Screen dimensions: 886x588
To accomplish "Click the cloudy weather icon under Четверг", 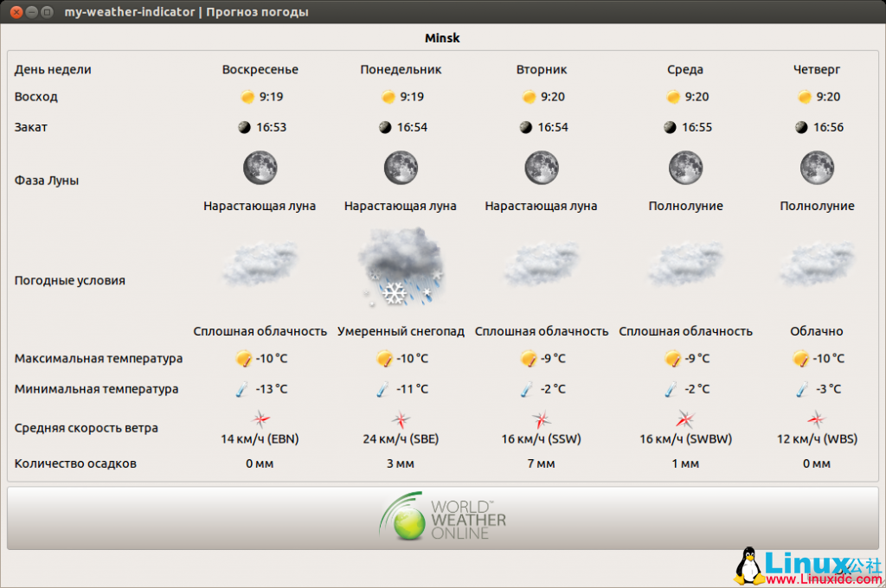I will [x=816, y=262].
